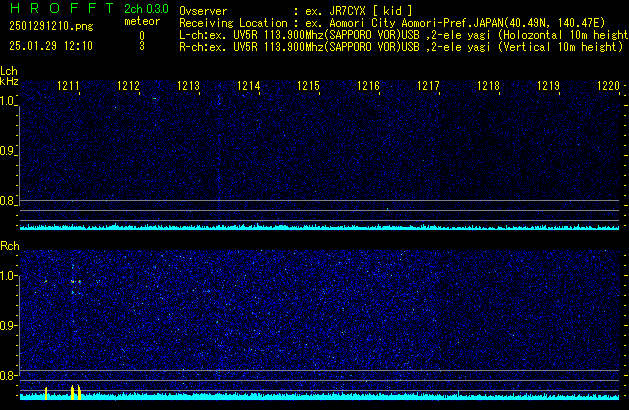Click the 1215 time marker
The height and width of the screenshot is (410, 629).
pos(308,86)
